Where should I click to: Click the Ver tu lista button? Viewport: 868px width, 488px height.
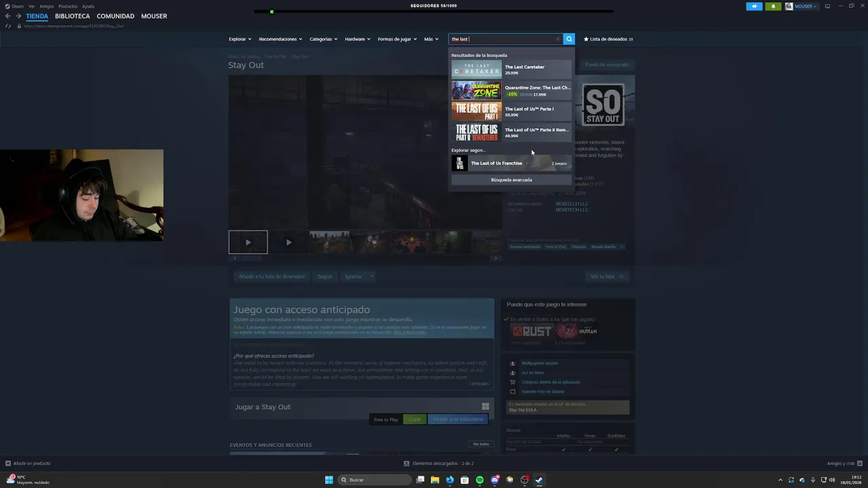pyautogui.click(x=606, y=277)
